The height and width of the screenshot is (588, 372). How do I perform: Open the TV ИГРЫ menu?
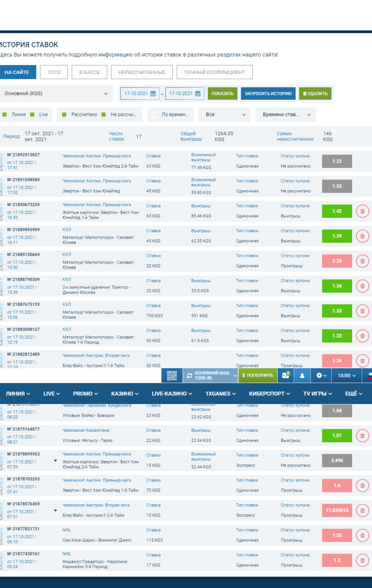[318, 394]
